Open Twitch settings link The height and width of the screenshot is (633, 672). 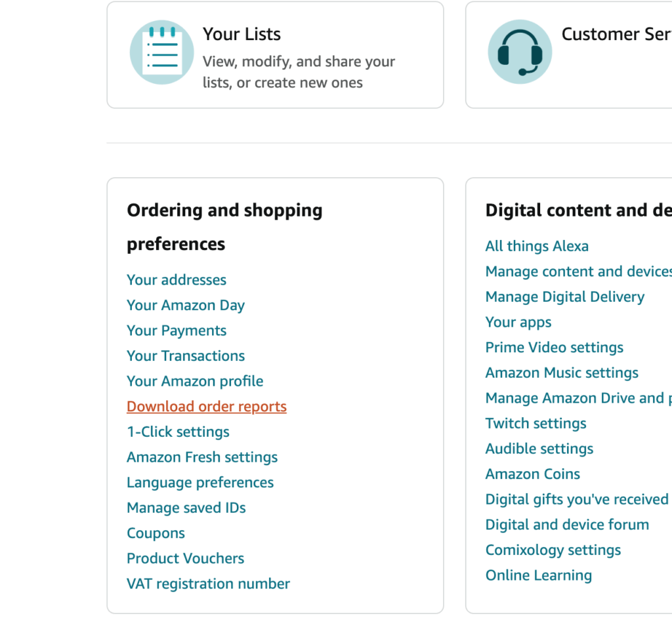[x=535, y=423]
